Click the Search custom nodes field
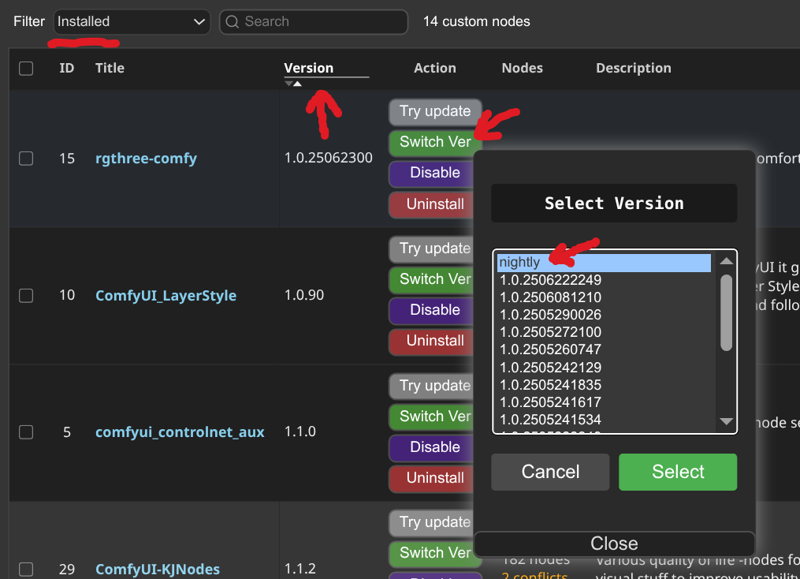This screenshot has height=579, width=800. (313, 22)
